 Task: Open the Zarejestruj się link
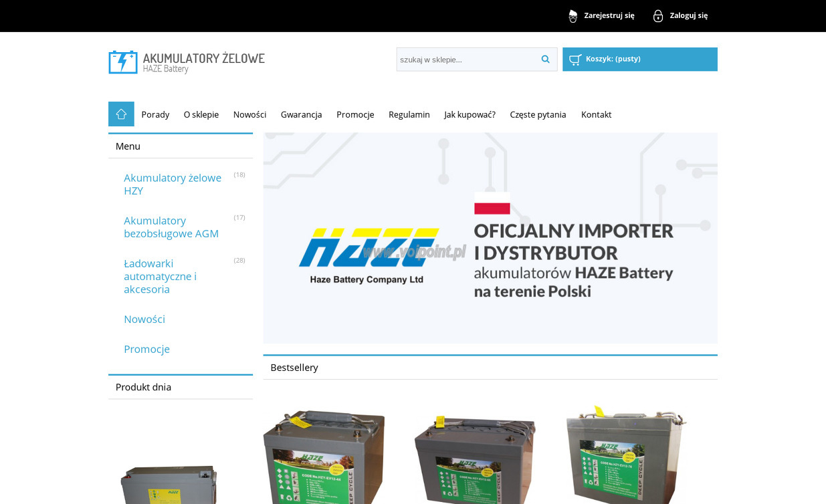pos(609,15)
